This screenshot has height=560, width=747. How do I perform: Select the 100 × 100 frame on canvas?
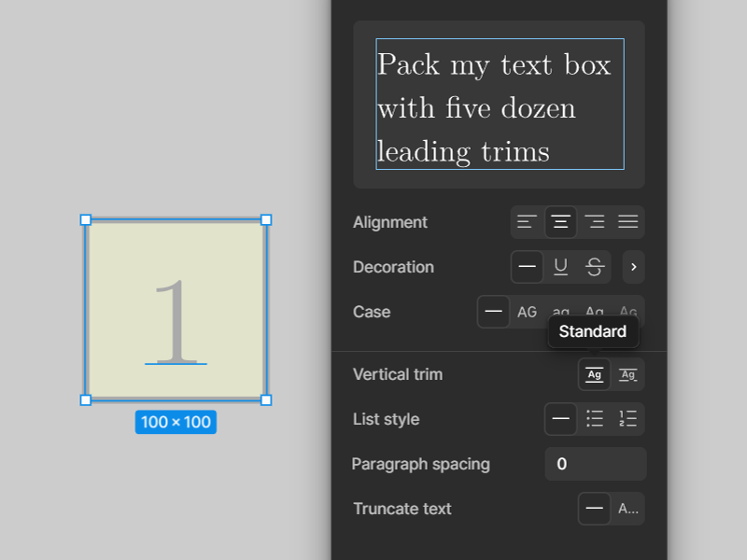tap(176, 310)
